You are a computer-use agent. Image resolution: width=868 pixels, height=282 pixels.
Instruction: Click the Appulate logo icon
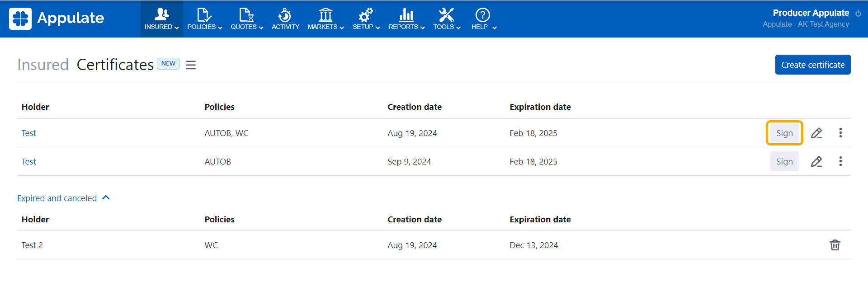click(20, 19)
